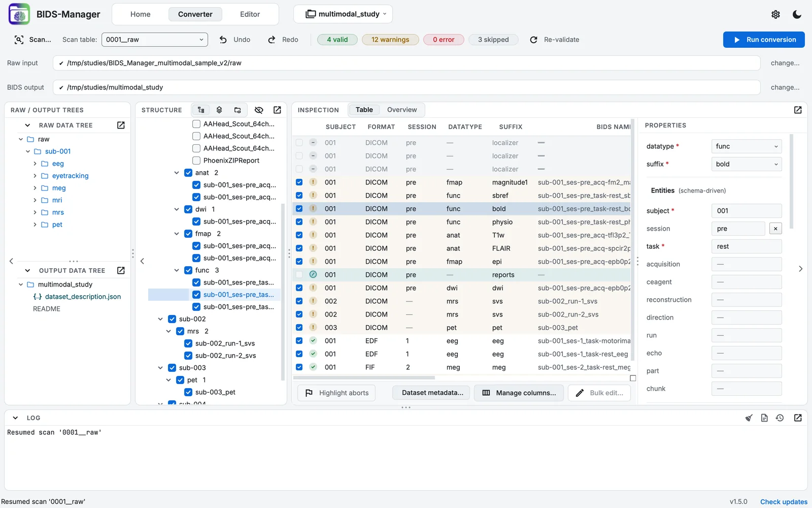Open the suffix dropdown in Properties
Screen dimensions: 812x508
pyautogui.click(x=747, y=164)
